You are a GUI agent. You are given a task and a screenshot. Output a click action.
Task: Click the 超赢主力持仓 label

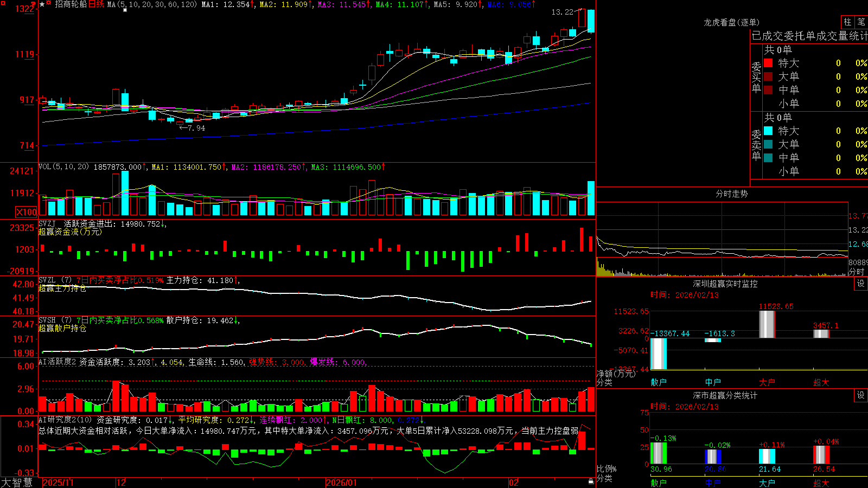coord(62,288)
